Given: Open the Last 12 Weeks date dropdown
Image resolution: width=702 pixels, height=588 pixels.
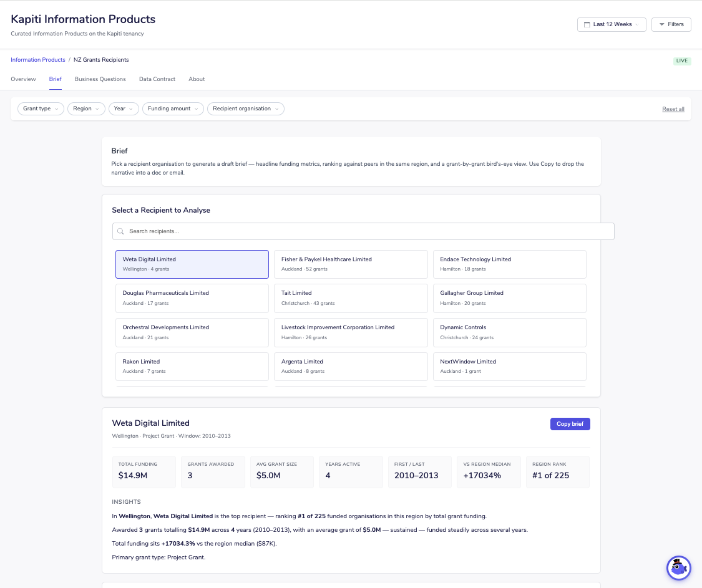Looking at the screenshot, I should tap(612, 24).
